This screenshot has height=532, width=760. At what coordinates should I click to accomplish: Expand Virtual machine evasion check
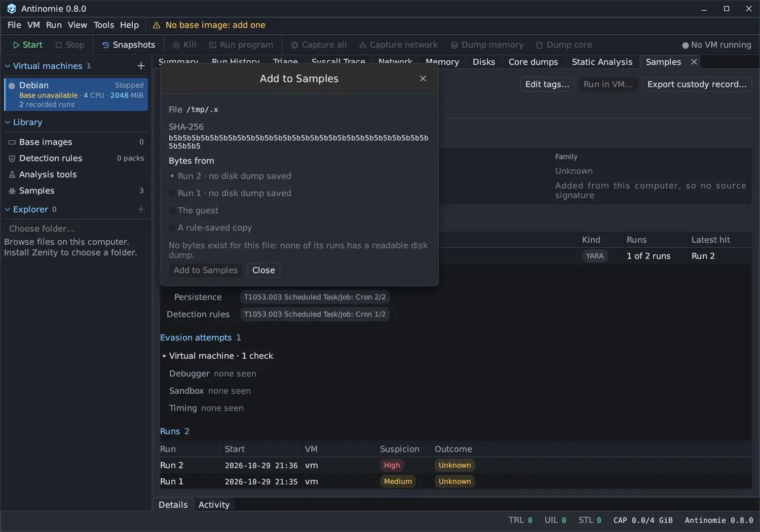point(164,356)
